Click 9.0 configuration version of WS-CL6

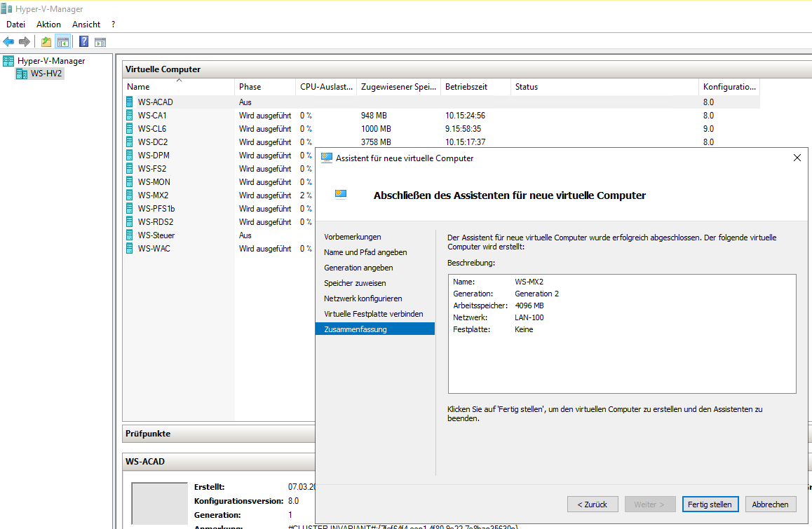pyautogui.click(x=708, y=129)
